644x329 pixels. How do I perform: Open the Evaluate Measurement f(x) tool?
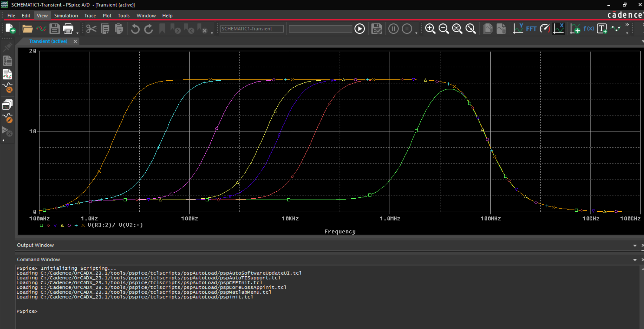pos(589,29)
